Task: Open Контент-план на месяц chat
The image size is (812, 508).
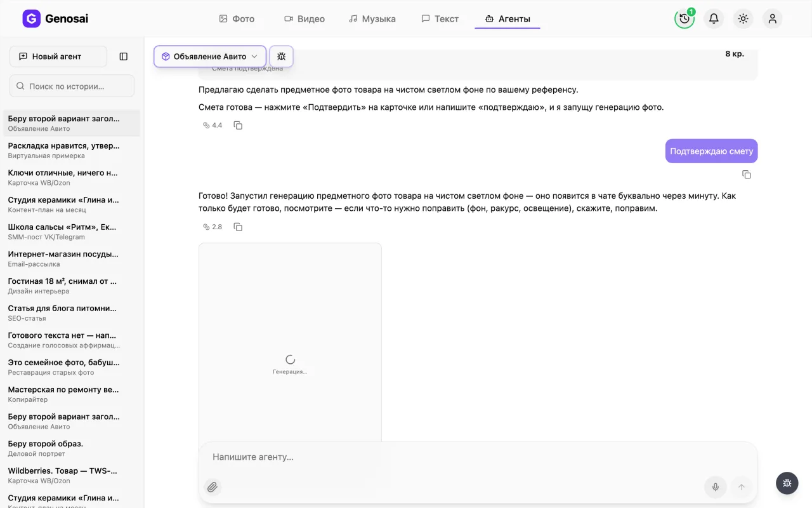Action: coord(72,204)
